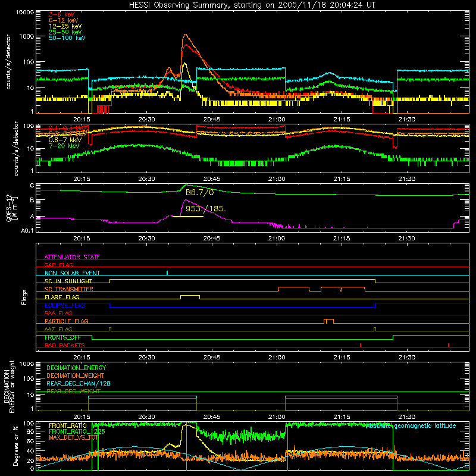Click the 'DECIMATION ENERGY or weight' axis title
Screen dimensions: 476x476
click(x=9, y=386)
